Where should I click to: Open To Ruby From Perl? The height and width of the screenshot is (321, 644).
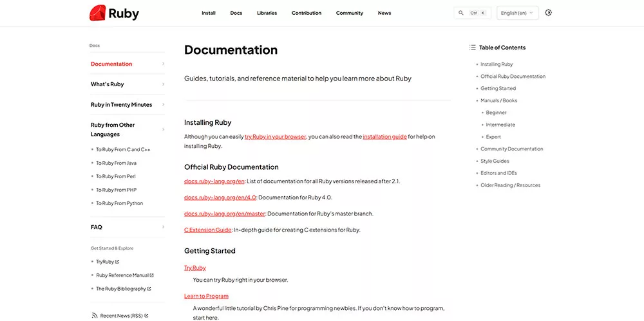pos(116,176)
